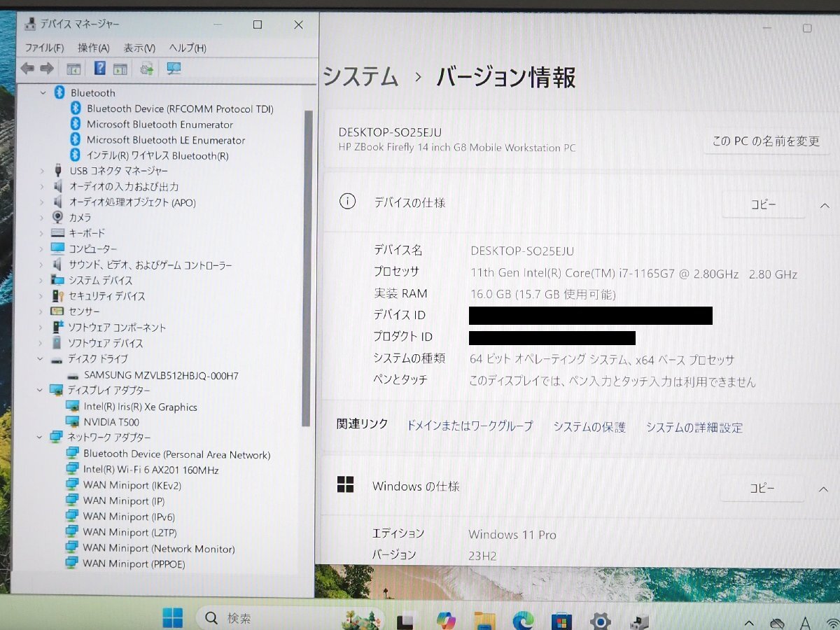Viewport: 840px width, 630px height.
Task: Select Bluetooth Device (Personal Area Network) adapter
Action: (176, 454)
